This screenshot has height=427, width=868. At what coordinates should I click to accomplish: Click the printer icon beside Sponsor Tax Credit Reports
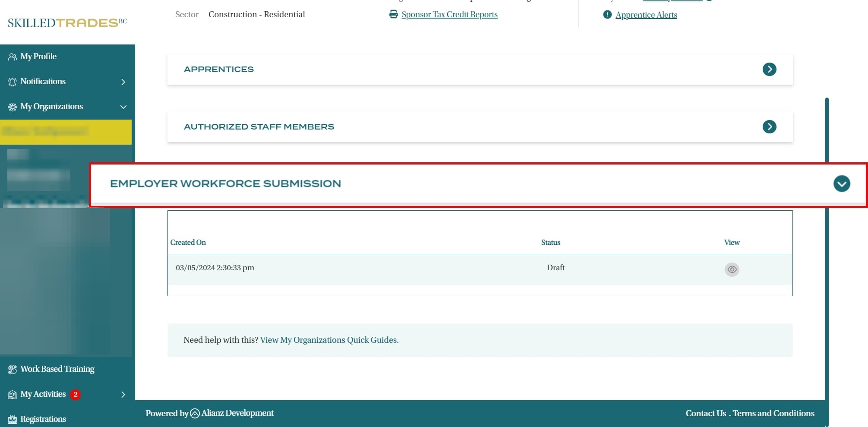tap(393, 14)
